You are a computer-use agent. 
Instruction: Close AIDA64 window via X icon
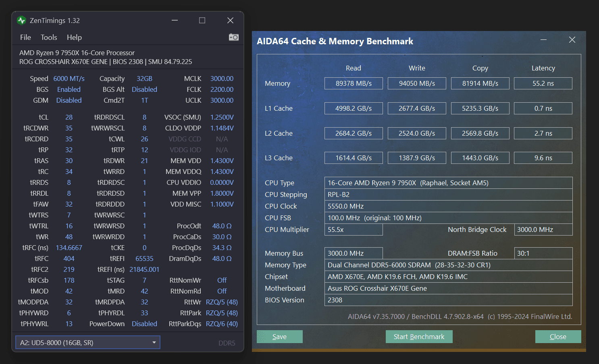click(572, 39)
